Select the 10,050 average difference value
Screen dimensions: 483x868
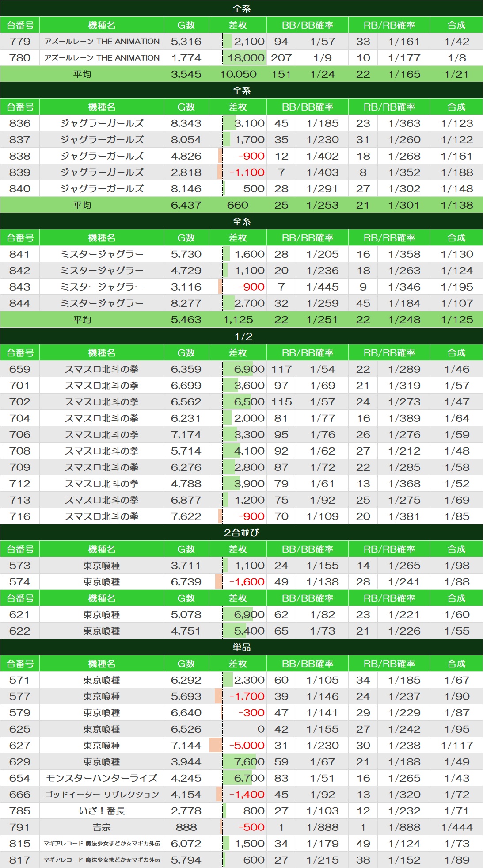pos(238,74)
